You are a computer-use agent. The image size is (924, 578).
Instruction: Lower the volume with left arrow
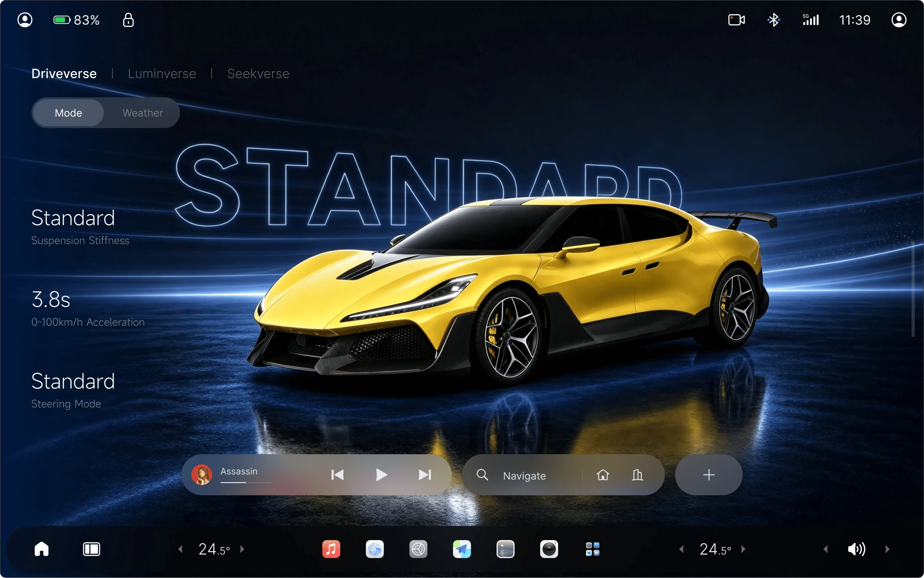tap(826, 549)
